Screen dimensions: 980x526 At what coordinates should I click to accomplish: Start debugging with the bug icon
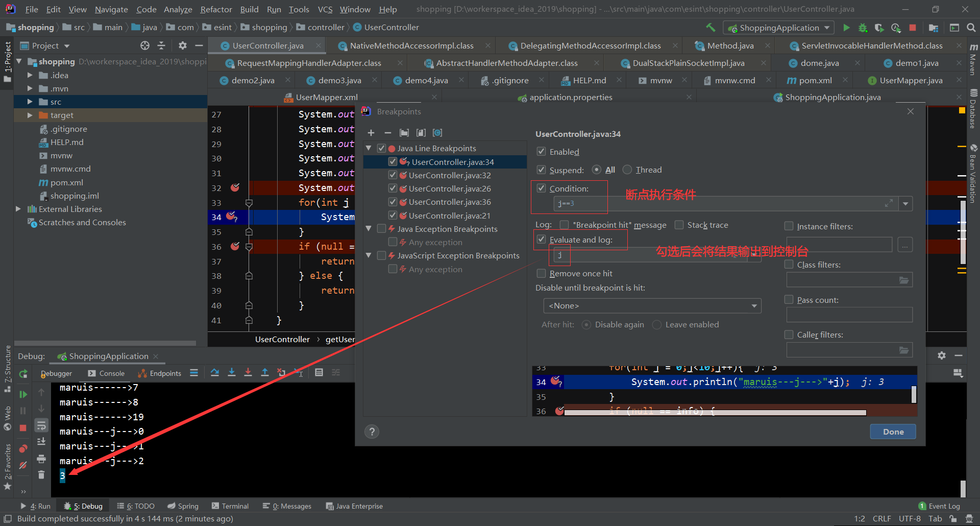coord(863,28)
